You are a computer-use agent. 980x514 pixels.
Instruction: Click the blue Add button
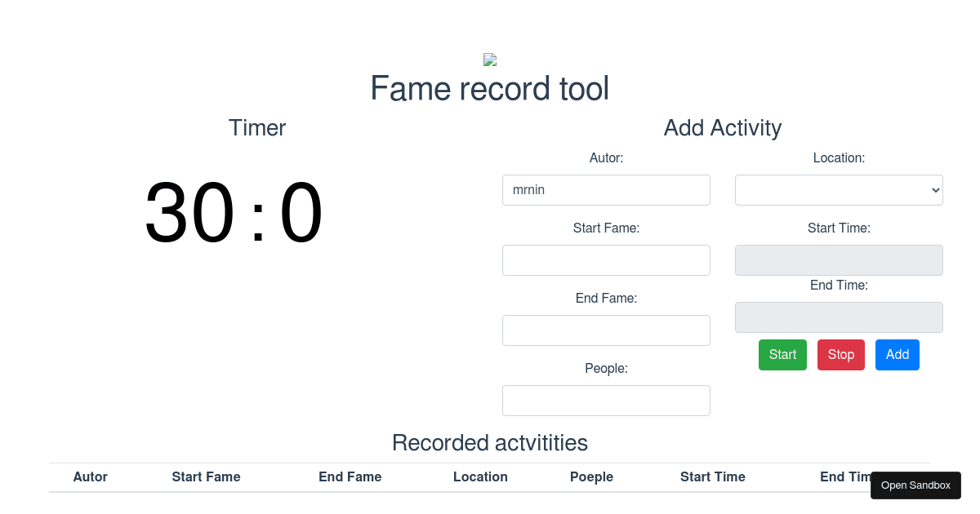click(x=897, y=354)
